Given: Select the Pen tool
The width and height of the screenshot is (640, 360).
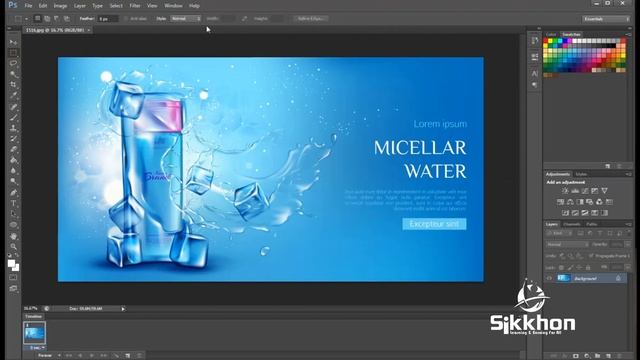Looking at the screenshot, I should pos(13,193).
